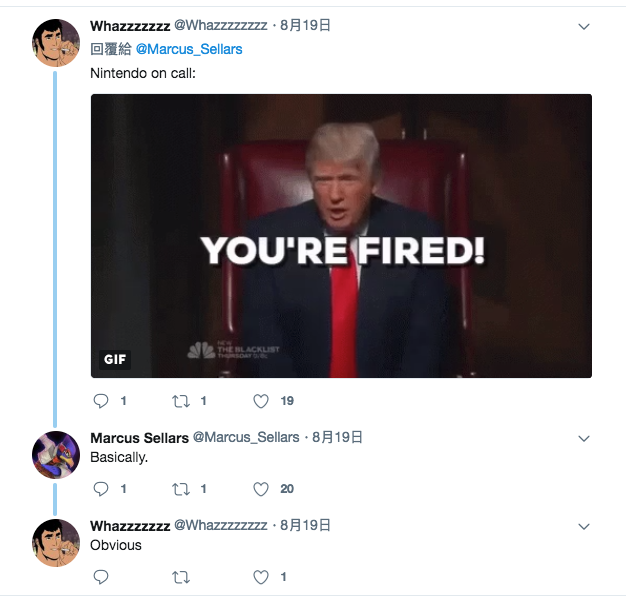Open the Whazzzzzzzz avatar beside the "Obvious" tweet
The height and width of the screenshot is (605, 626).
(x=56, y=543)
